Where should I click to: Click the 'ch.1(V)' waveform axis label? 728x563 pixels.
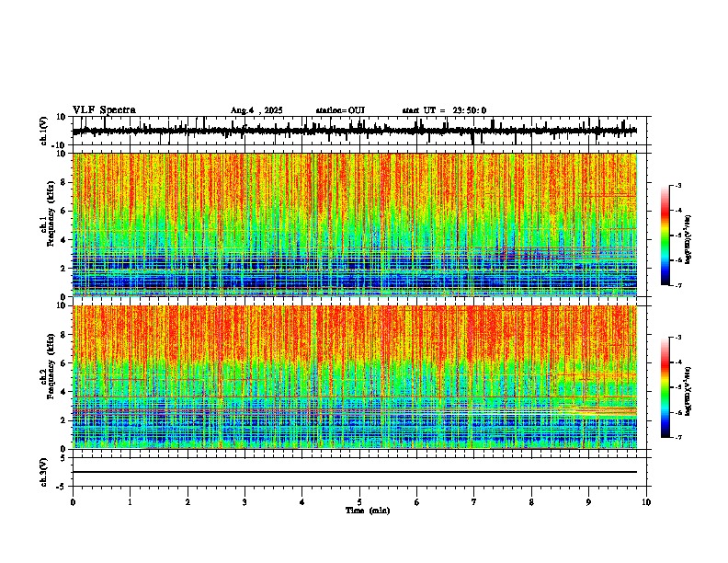[x=44, y=131]
